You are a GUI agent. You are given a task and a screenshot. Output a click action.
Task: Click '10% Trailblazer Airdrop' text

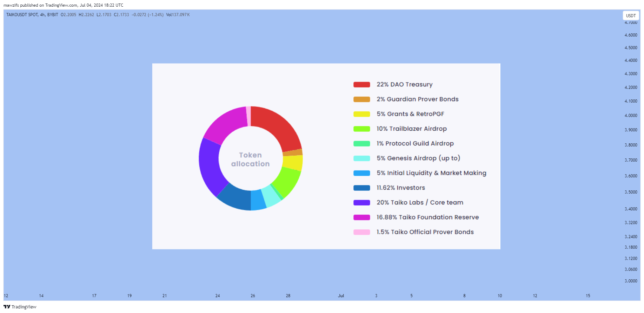coord(412,129)
